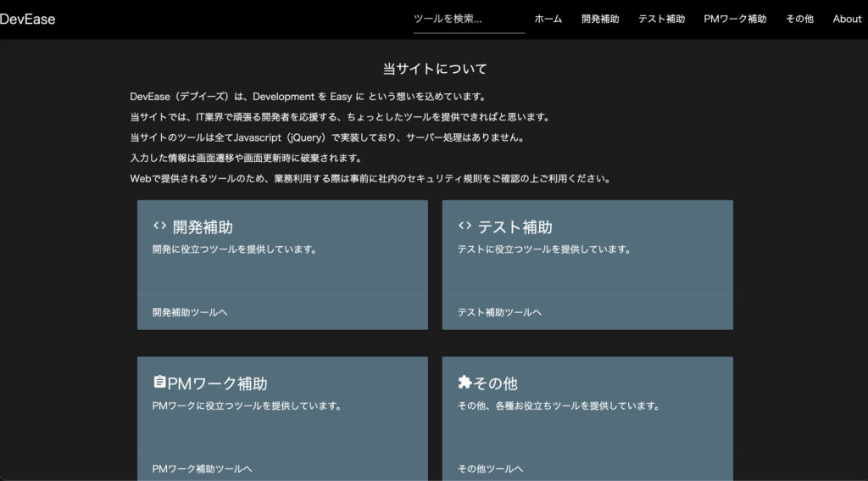
Task: Click the code icon beside 開発補助 card title
Action: click(x=159, y=226)
